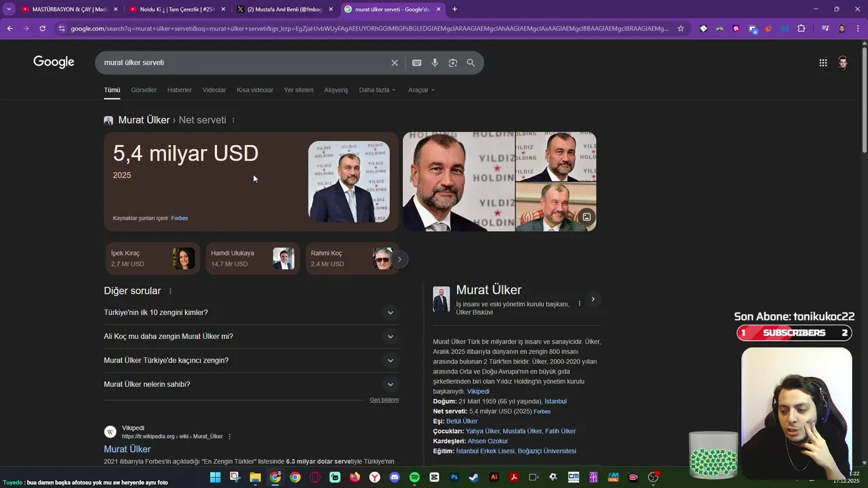Open the 'Daha fazla' dropdown
The image size is (868, 488).
click(377, 90)
